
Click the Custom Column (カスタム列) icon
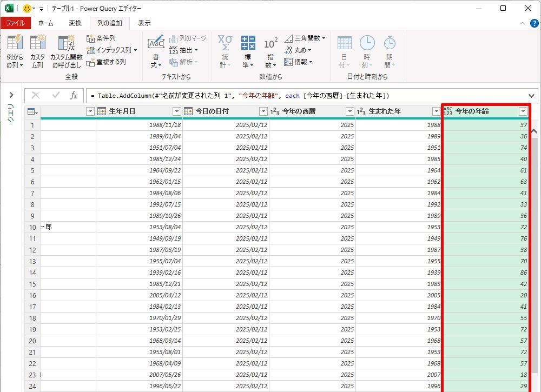click(37, 51)
